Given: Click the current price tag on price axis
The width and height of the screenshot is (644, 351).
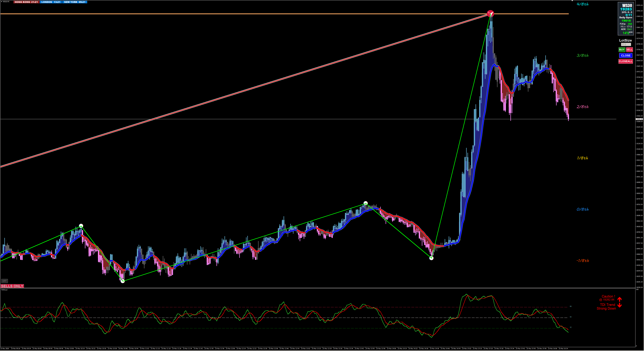Looking at the screenshot, I should 639,119.
